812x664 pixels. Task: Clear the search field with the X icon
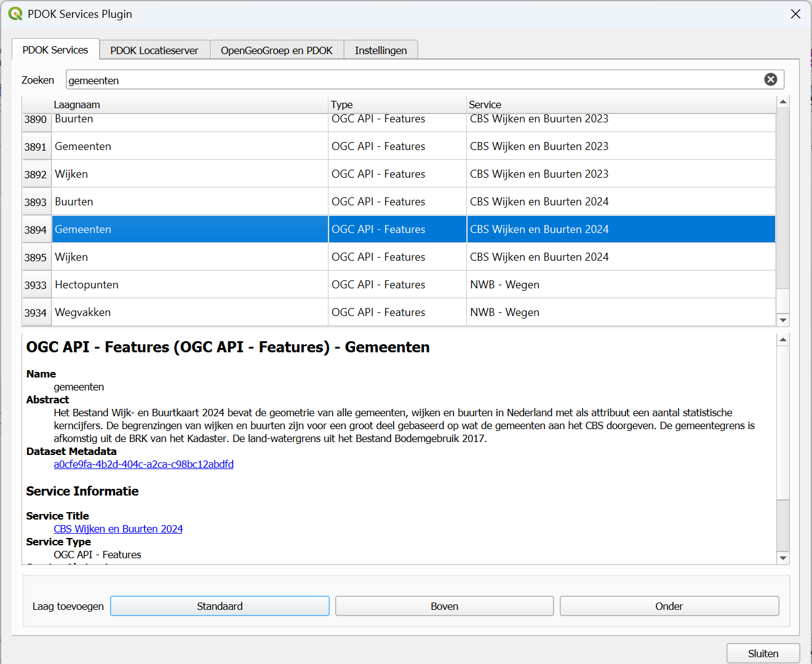770,79
